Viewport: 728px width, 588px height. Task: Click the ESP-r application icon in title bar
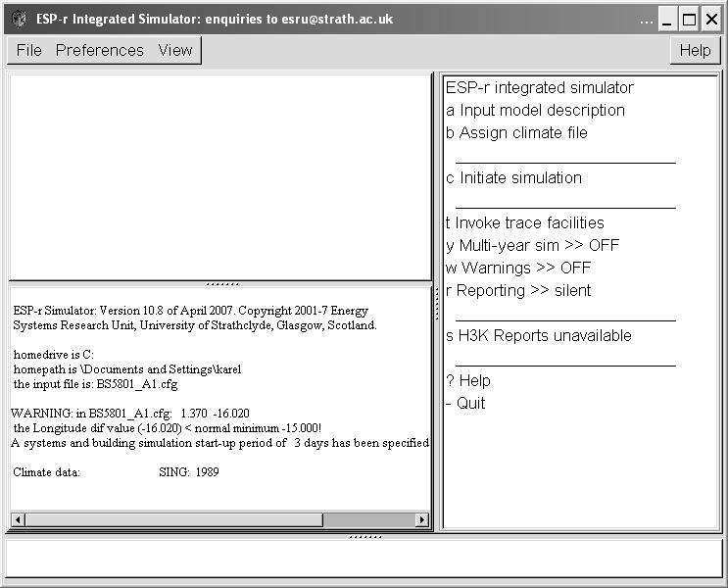[x=19, y=19]
